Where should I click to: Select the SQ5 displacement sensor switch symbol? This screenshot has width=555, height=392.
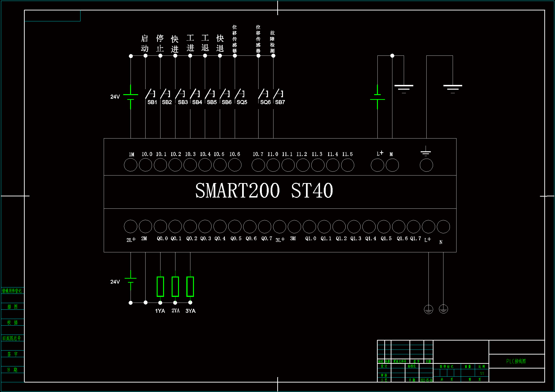click(240, 94)
